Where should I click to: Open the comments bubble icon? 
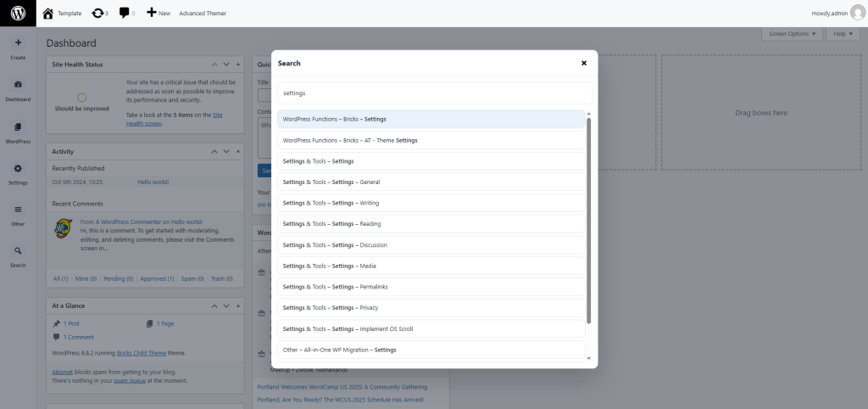click(x=125, y=13)
